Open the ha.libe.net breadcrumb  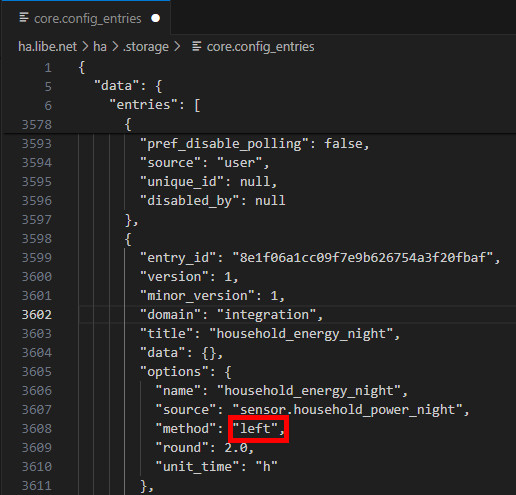(x=47, y=47)
